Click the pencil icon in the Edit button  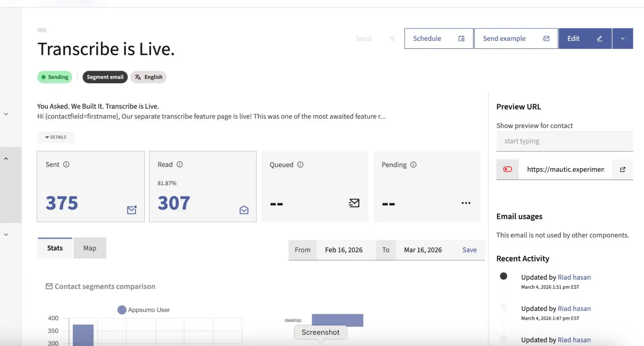600,38
